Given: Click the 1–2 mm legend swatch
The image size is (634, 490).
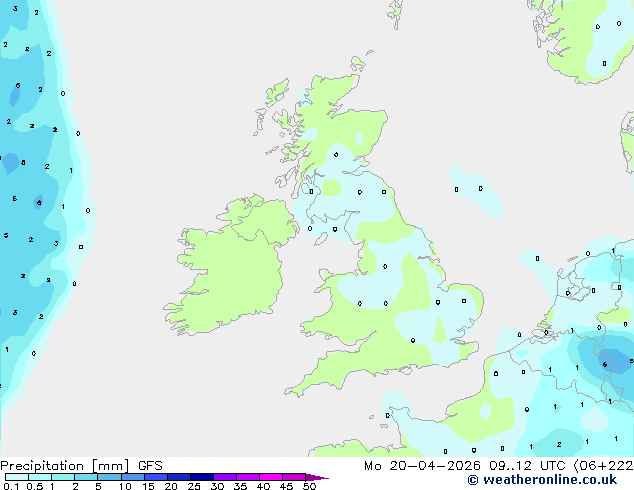Looking at the screenshot, I should pyautogui.click(x=63, y=477).
